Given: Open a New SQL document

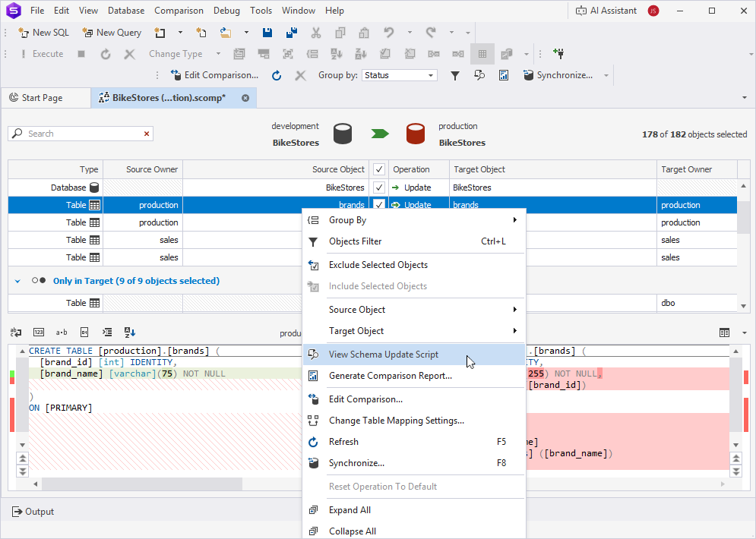Looking at the screenshot, I should click(x=43, y=33).
